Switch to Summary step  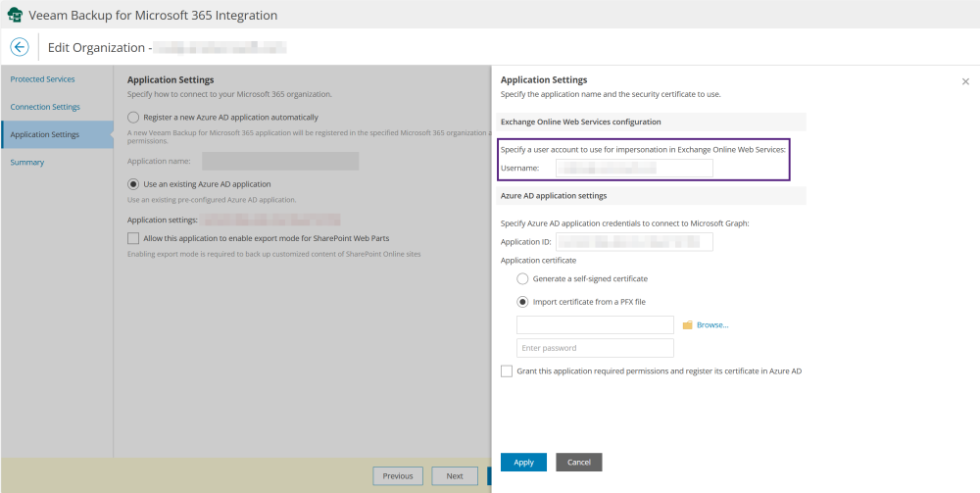26,163
